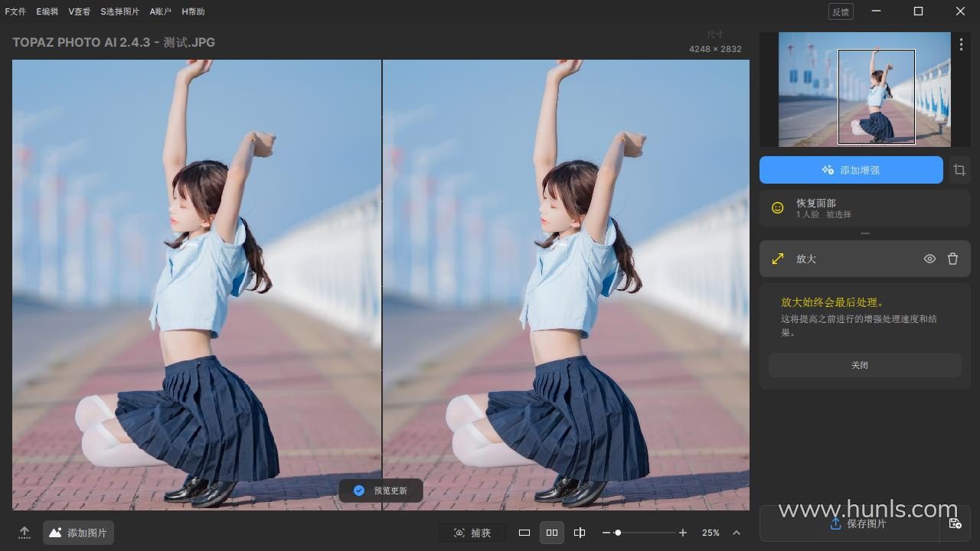Switch to side-by-side comparison view
The height and width of the screenshot is (551, 980).
click(x=552, y=533)
